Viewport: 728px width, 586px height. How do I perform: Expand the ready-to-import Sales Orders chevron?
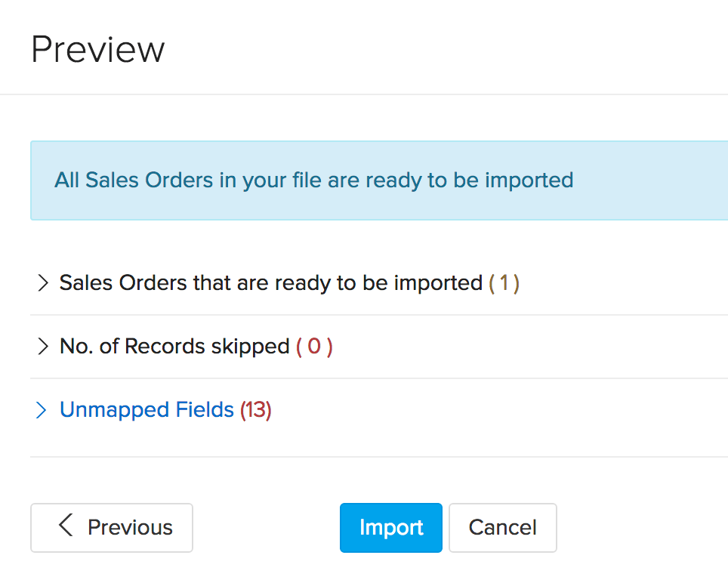pyautogui.click(x=42, y=283)
